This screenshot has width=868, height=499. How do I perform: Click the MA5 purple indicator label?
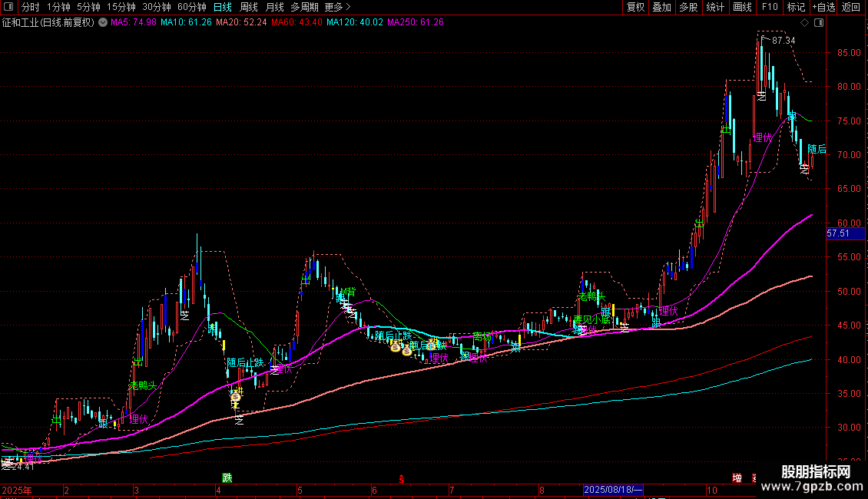coord(134,22)
